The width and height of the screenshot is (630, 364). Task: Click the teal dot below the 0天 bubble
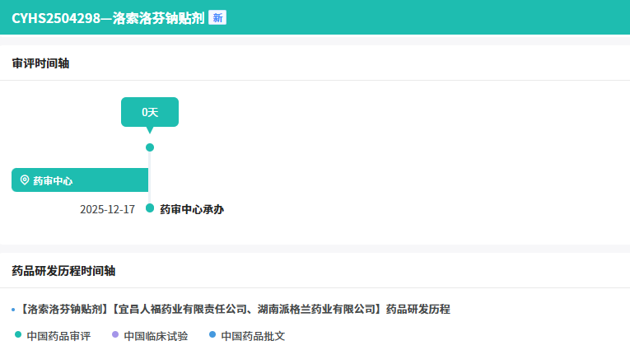click(x=150, y=147)
